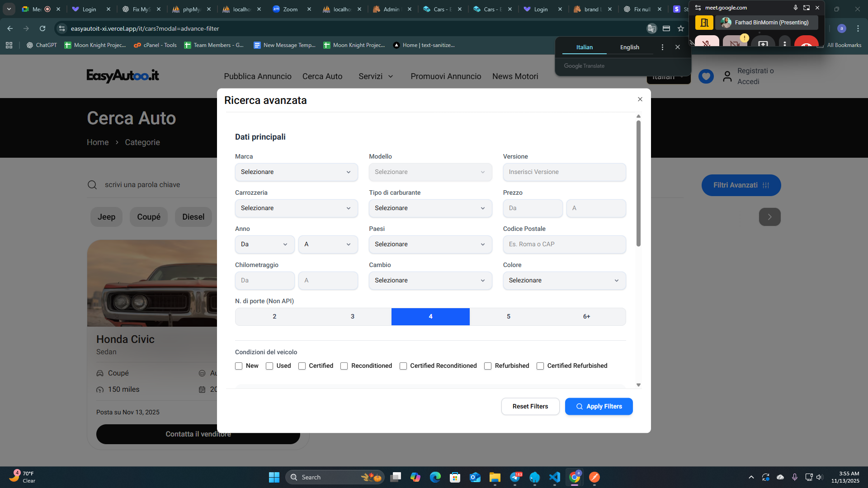The height and width of the screenshot is (488, 868).
Task: Close the Ricerca avanzata modal
Action: 640,99
